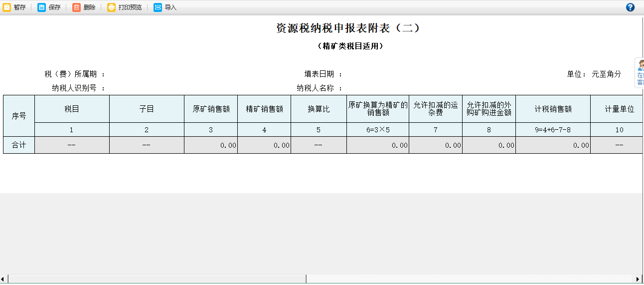Select the 合计 cell under 原矿销售额

211,145
